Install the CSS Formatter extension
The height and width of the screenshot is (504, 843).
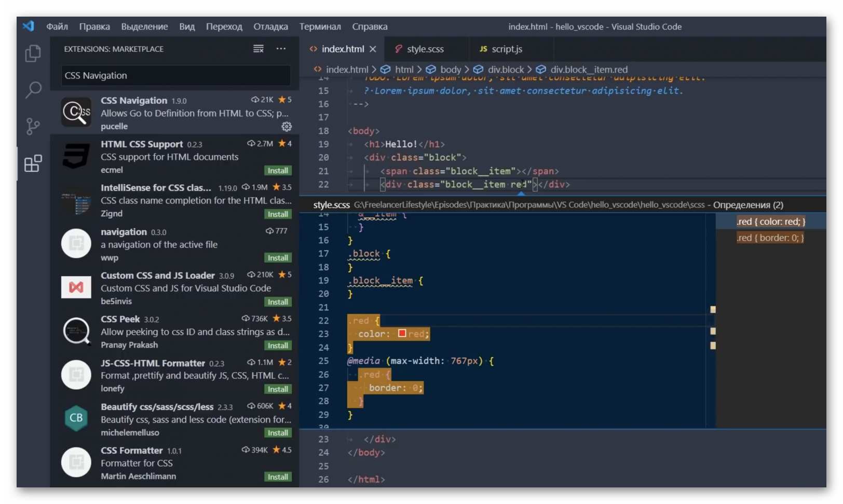[x=278, y=476]
